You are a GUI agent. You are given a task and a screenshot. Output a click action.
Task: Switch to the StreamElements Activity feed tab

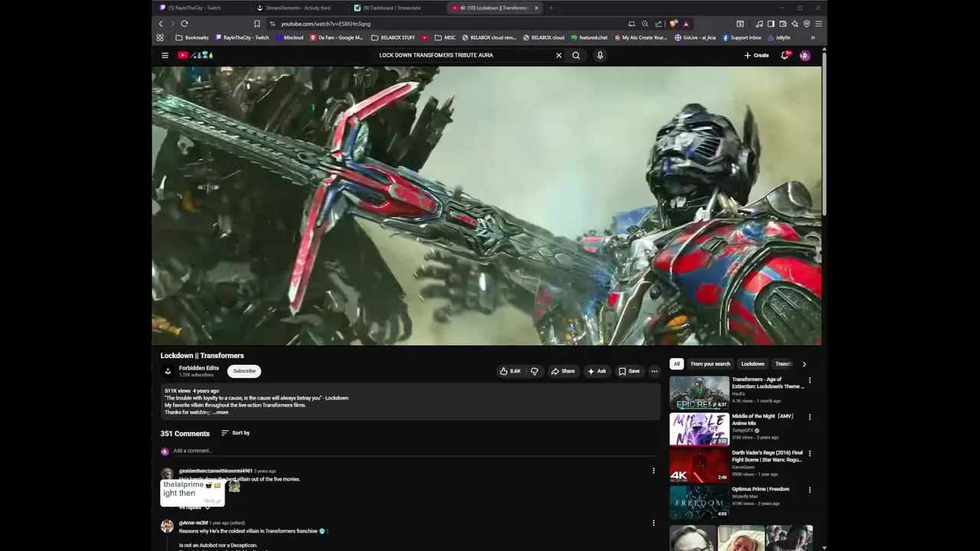point(299,8)
